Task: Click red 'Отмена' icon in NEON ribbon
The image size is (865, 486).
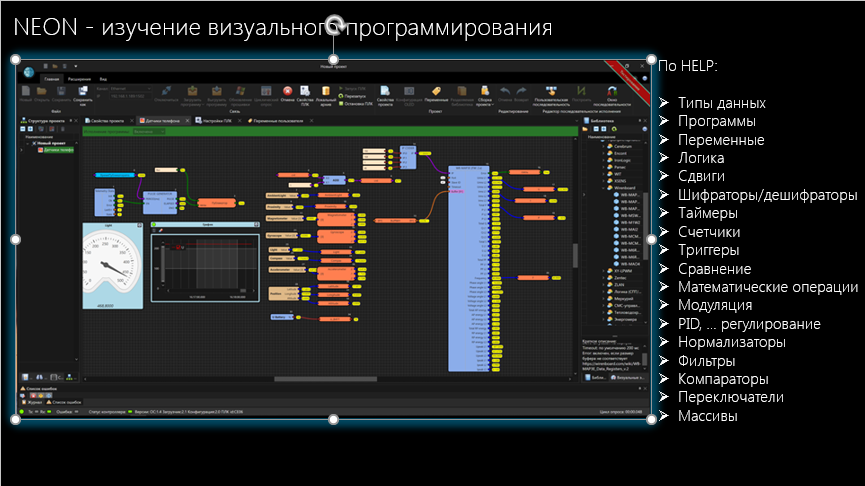Action: click(287, 94)
